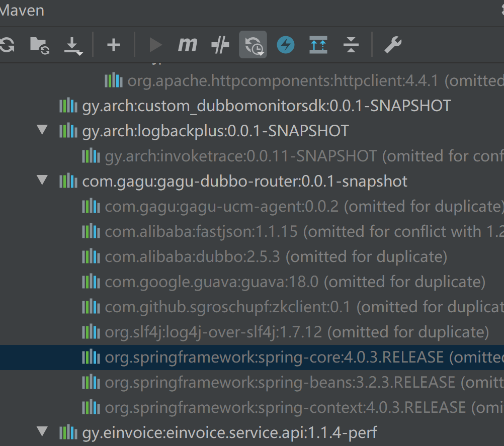Collapse all dependency nodes

(x=351, y=44)
